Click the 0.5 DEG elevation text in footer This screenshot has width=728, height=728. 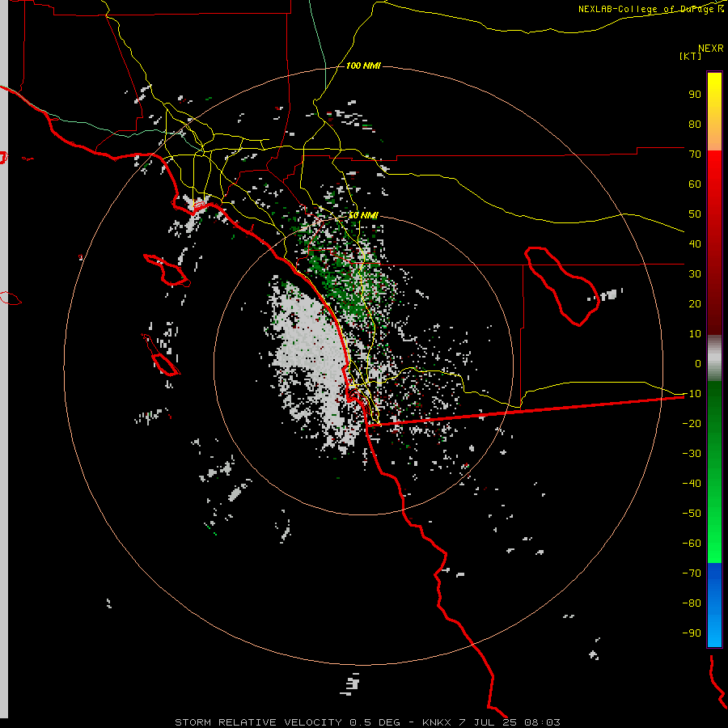375,722
